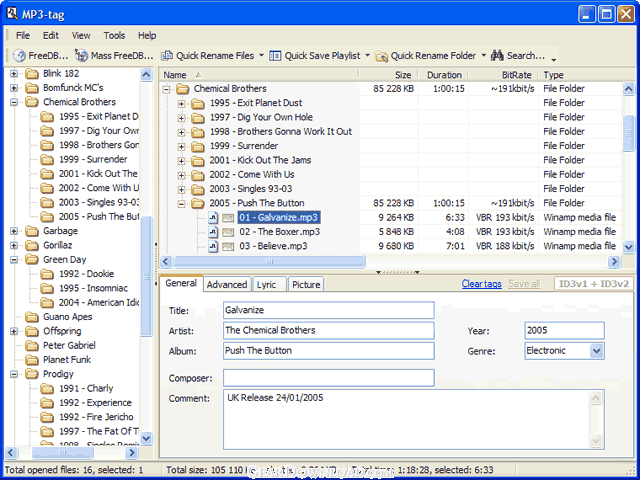This screenshot has width=640, height=480.
Task: Click the ID3v1 + ID3v2 button
Action: point(594,284)
